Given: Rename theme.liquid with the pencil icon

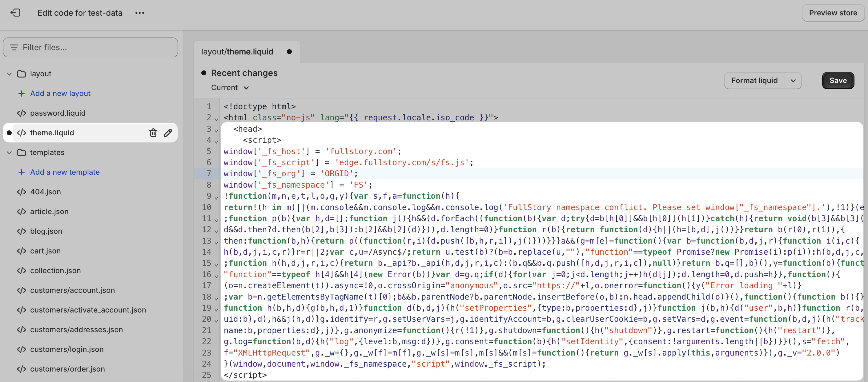Looking at the screenshot, I should coord(168,133).
